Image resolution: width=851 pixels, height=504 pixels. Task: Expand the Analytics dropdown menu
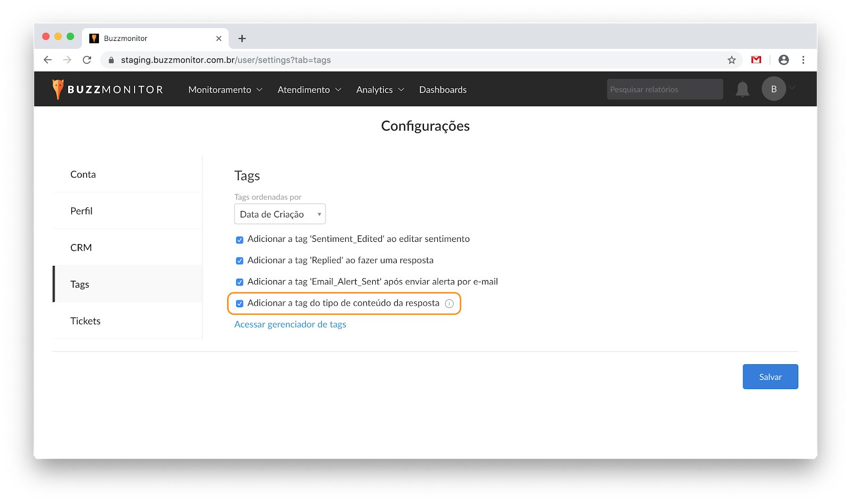pyautogui.click(x=380, y=90)
